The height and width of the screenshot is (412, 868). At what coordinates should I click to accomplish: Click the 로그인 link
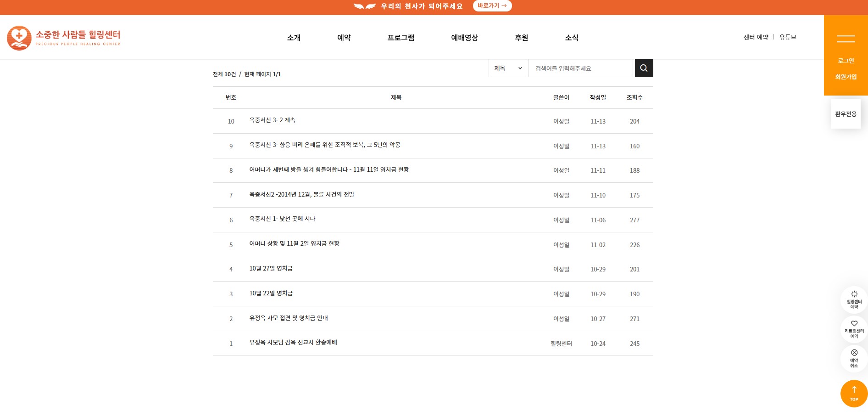846,61
